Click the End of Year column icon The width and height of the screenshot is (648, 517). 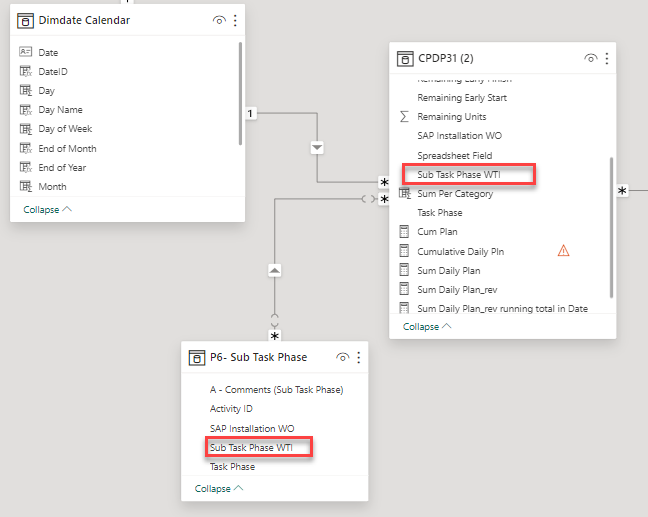pyautogui.click(x=26, y=167)
